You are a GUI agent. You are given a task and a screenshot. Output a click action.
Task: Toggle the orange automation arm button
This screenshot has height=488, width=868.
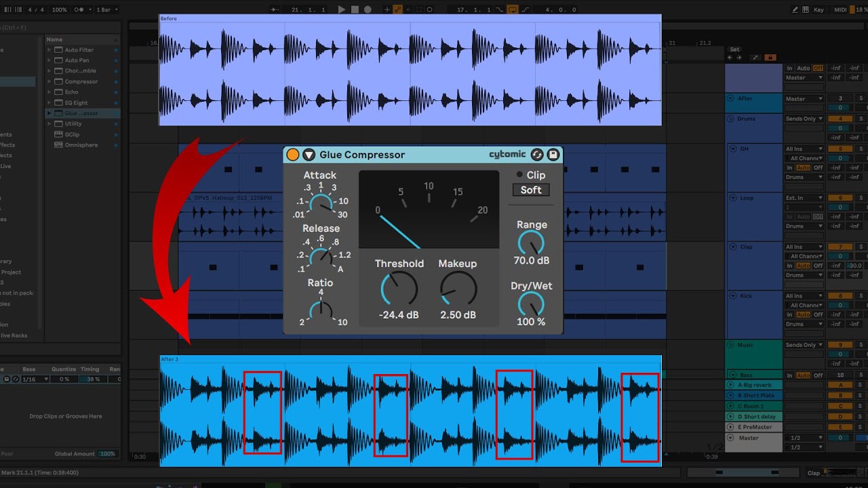(397, 9)
